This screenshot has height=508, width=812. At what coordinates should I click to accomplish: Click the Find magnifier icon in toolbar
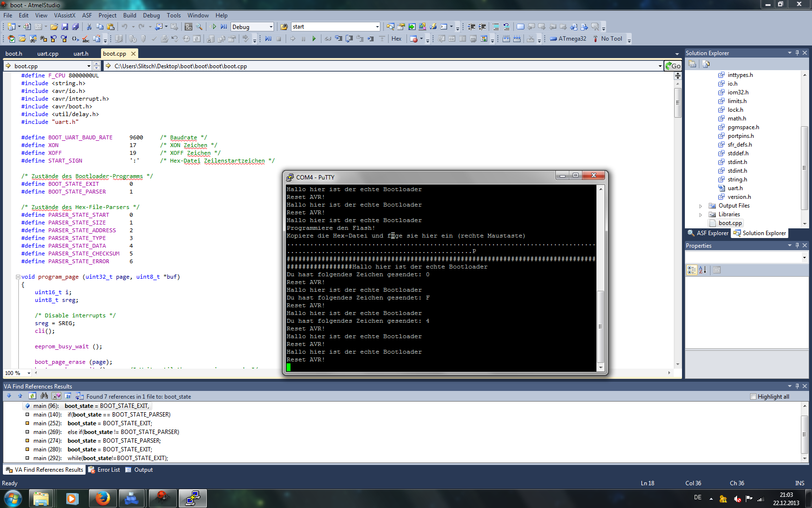pyautogui.click(x=199, y=27)
